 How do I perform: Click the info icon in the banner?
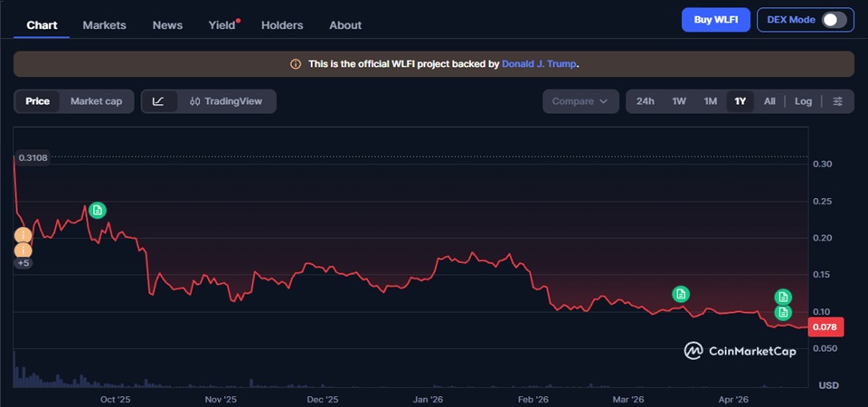[297, 63]
